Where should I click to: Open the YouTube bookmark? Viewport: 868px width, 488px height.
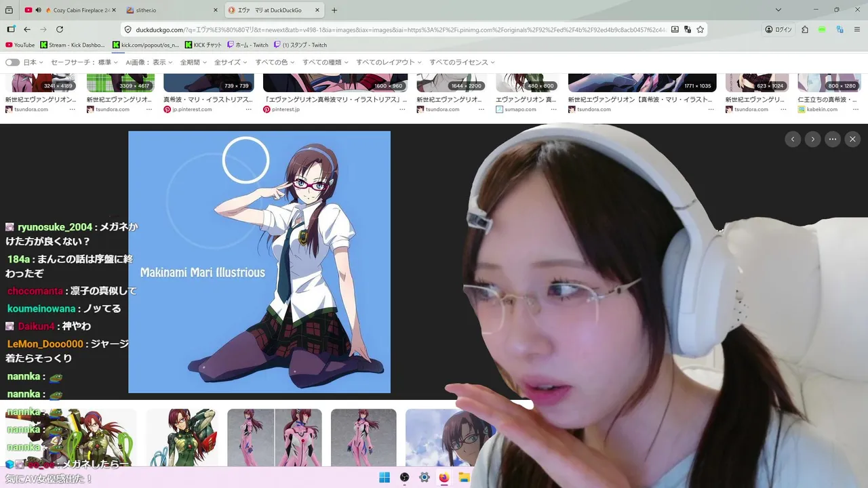pyautogui.click(x=20, y=45)
